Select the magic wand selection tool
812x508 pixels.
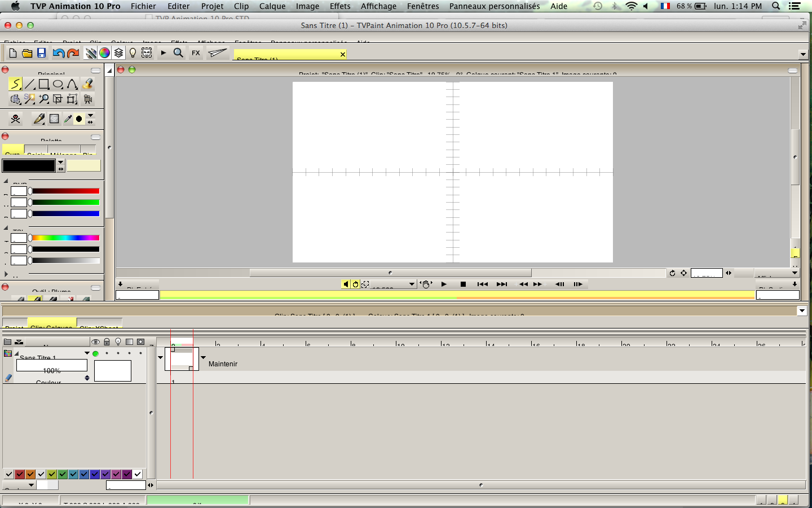click(29, 99)
